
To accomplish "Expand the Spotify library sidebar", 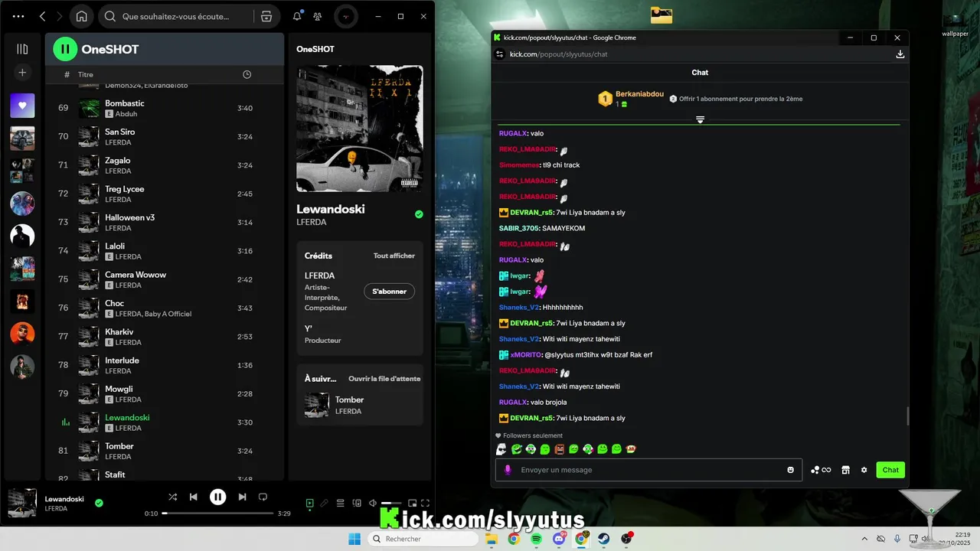I will [22, 49].
